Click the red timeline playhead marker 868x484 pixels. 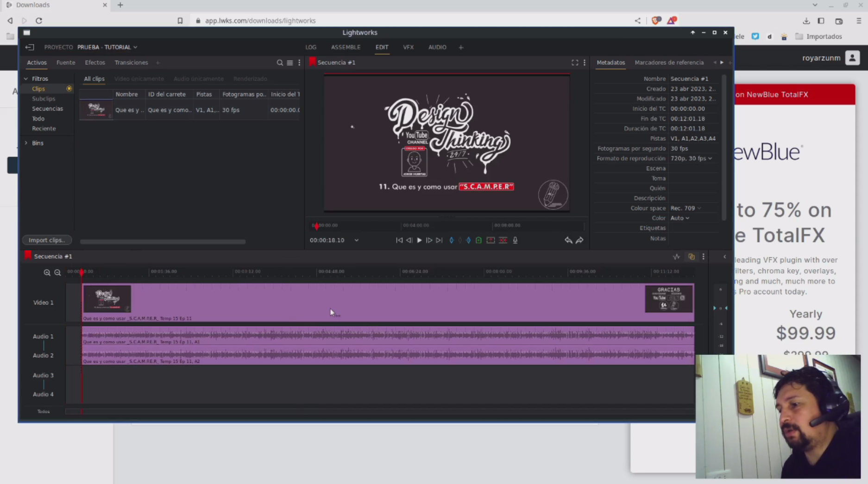[82, 273]
